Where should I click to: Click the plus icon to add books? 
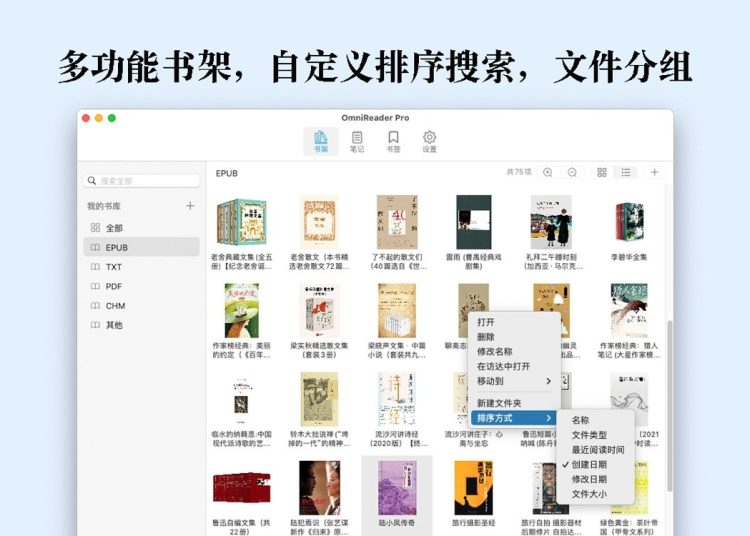pos(655,173)
